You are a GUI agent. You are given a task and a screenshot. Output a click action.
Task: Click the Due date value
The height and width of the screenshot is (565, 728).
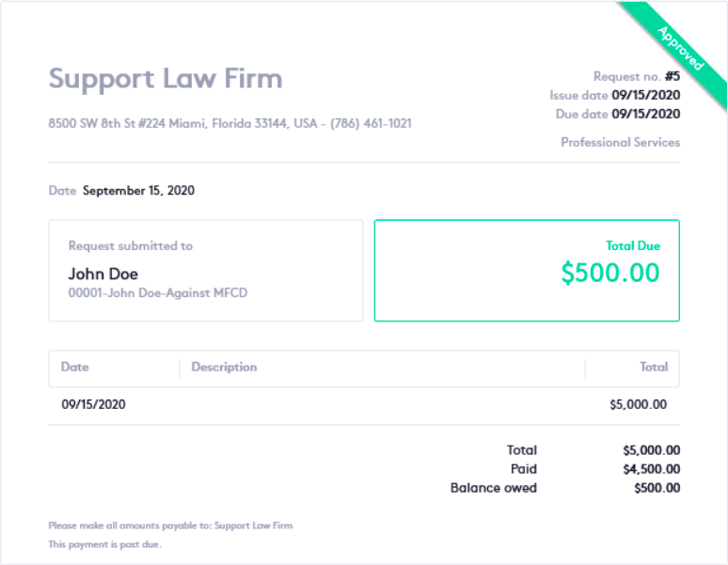tap(645, 114)
